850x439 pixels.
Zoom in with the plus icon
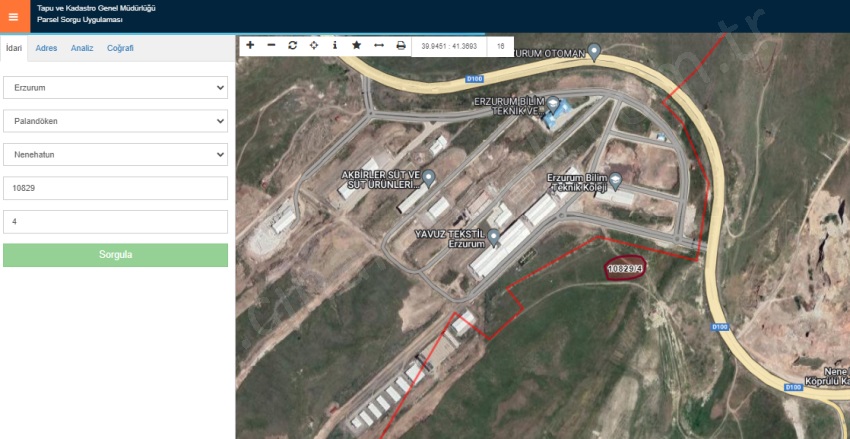pos(250,46)
